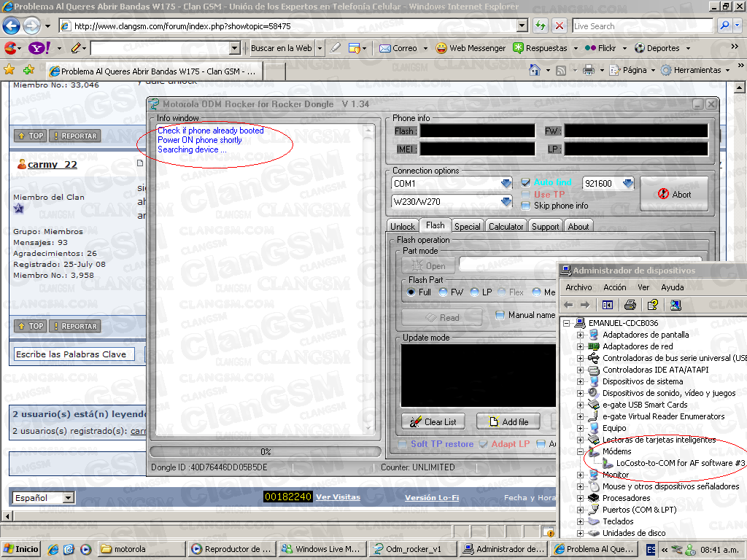The height and width of the screenshot is (560, 747).
Task: Click the browser Print icon
Action: (x=589, y=71)
